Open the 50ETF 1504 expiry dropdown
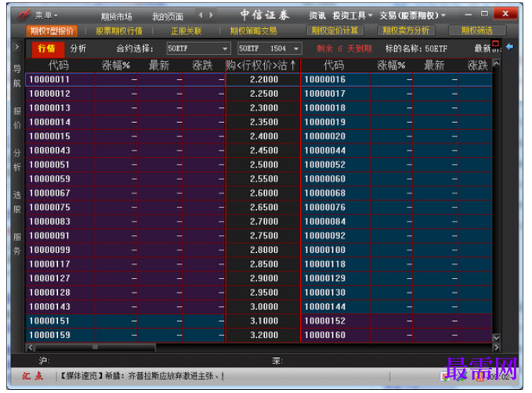 pyautogui.click(x=270, y=49)
